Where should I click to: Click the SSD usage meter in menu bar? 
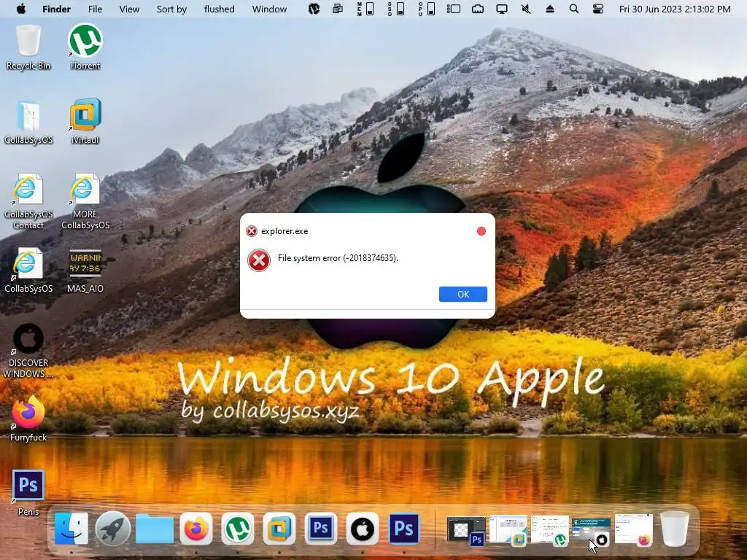pyautogui.click(x=396, y=9)
